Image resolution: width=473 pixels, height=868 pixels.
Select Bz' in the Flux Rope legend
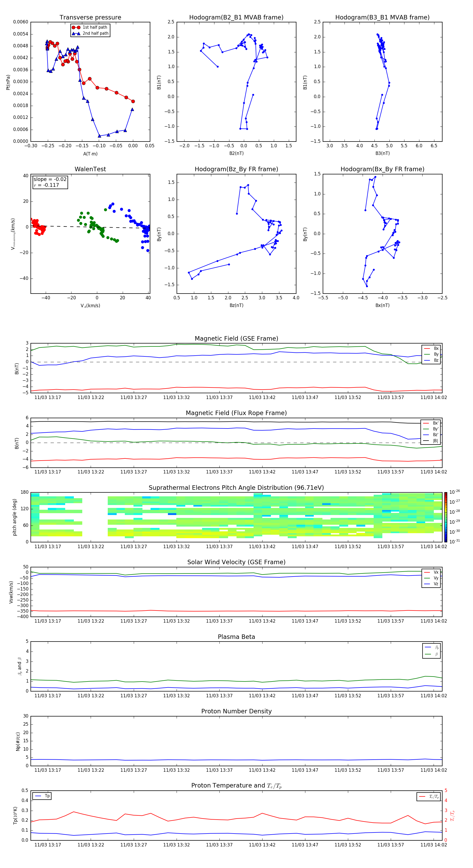click(x=431, y=435)
